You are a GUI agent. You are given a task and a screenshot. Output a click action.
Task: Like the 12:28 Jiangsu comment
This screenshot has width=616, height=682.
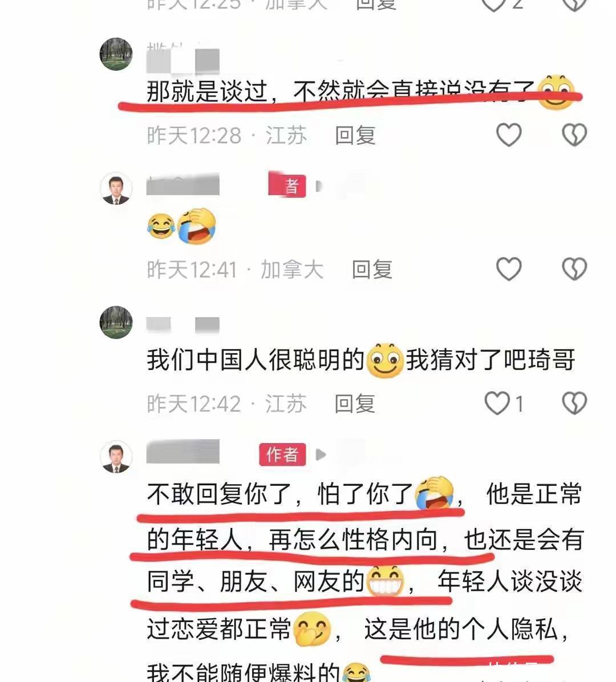(x=509, y=135)
